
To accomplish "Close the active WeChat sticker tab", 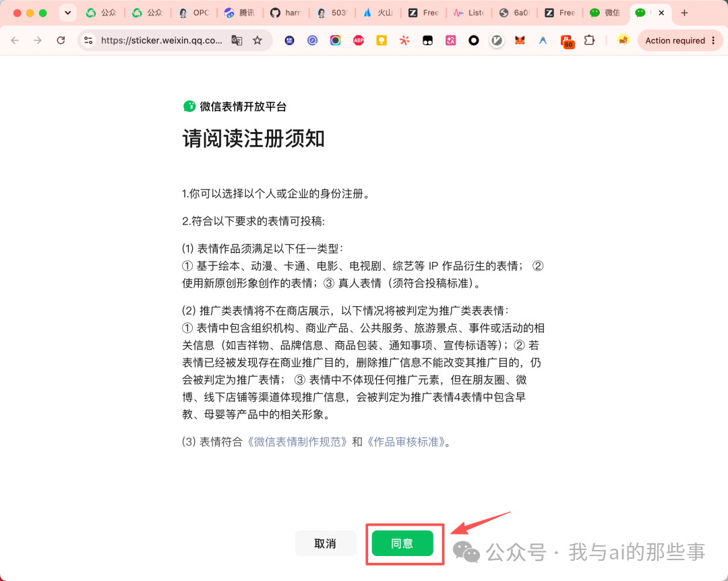I will click(x=662, y=13).
